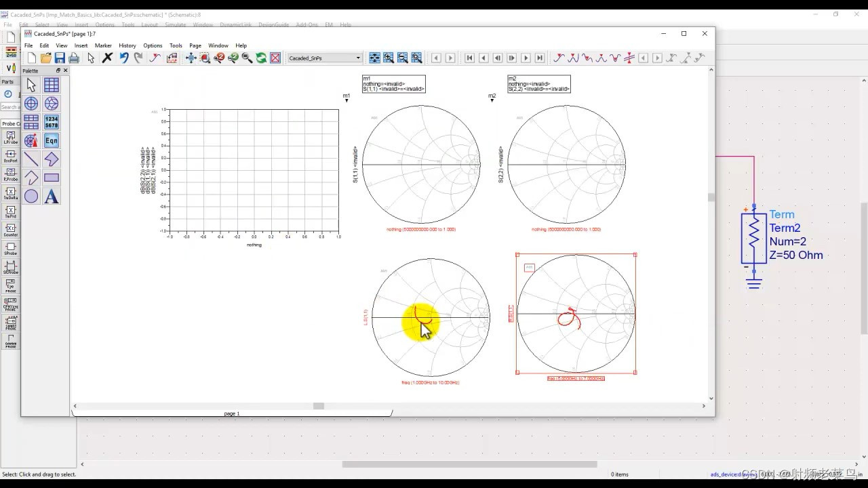Viewport: 868px width, 488px height.
Task: Select the Rectangle drawing tool in palette
Action: coord(52,178)
